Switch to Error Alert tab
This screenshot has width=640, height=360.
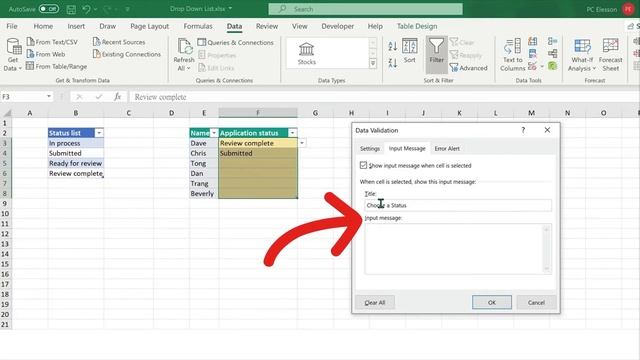(x=447, y=149)
